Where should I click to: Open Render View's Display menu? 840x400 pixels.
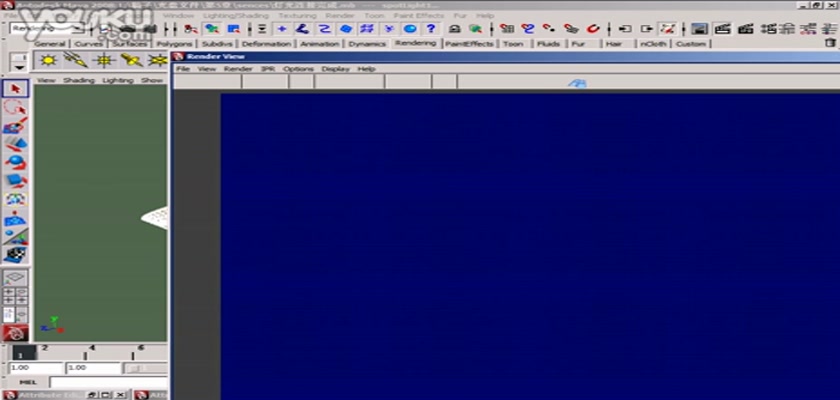(335, 69)
